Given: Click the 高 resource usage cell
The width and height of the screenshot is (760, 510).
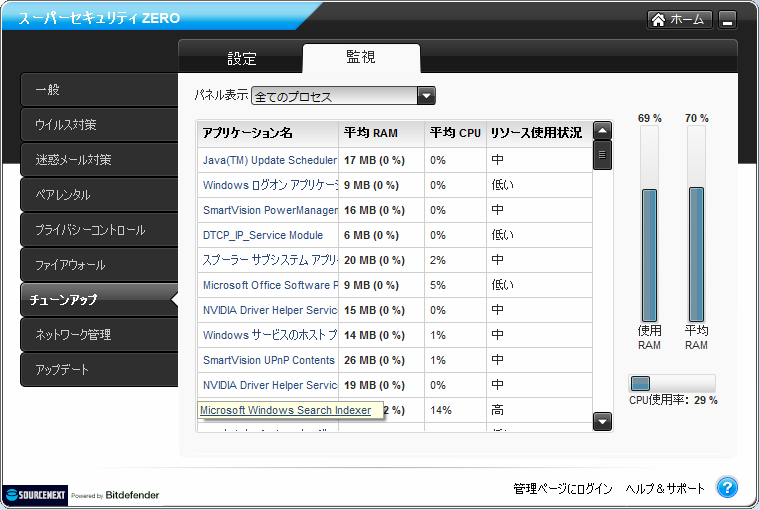Looking at the screenshot, I should [x=539, y=411].
